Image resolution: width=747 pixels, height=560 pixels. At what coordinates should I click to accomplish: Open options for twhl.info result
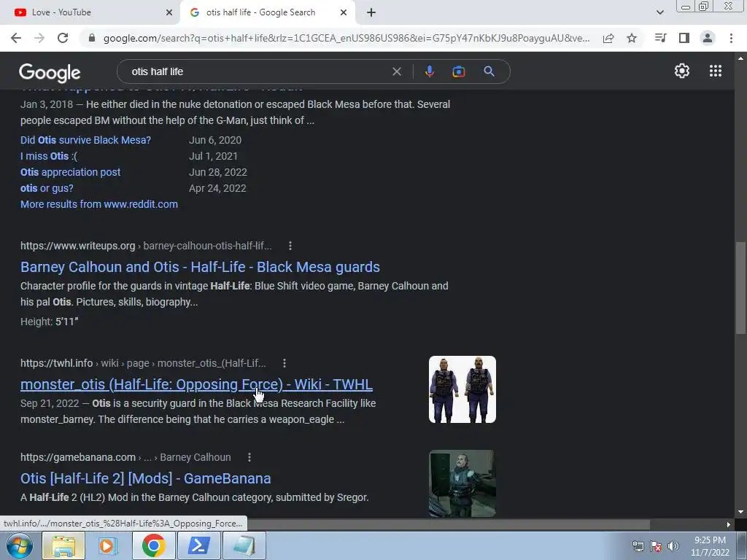(x=285, y=363)
